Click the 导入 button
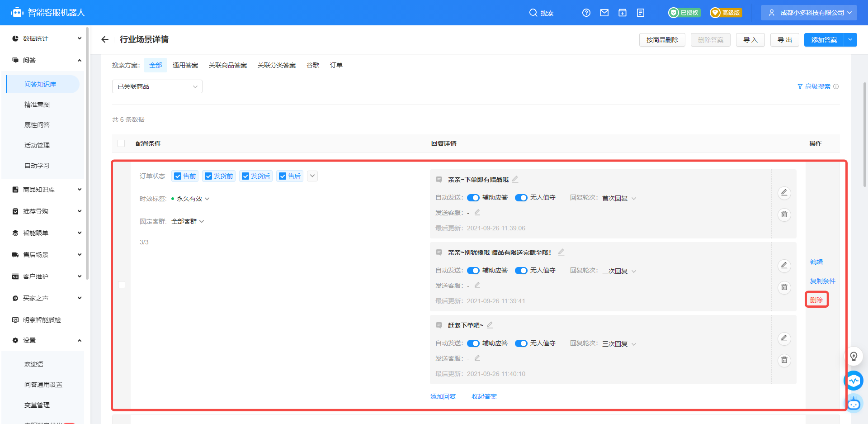The image size is (868, 424). pos(750,40)
